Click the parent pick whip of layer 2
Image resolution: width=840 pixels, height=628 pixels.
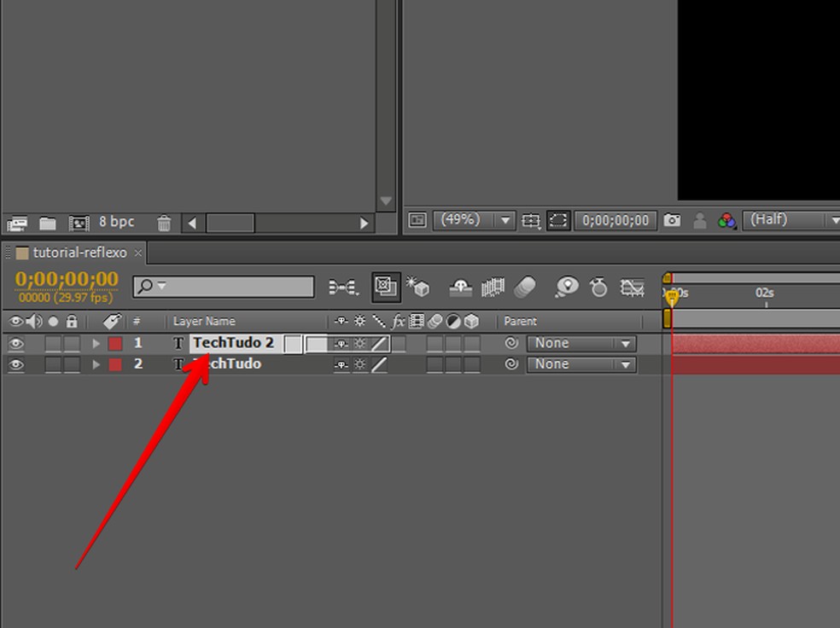click(511, 364)
